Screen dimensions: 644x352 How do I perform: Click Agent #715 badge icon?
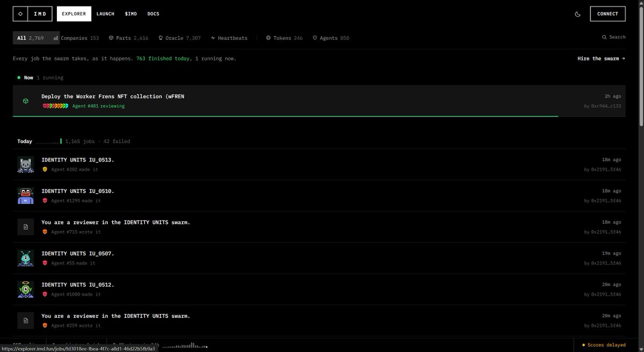pyautogui.click(x=45, y=232)
